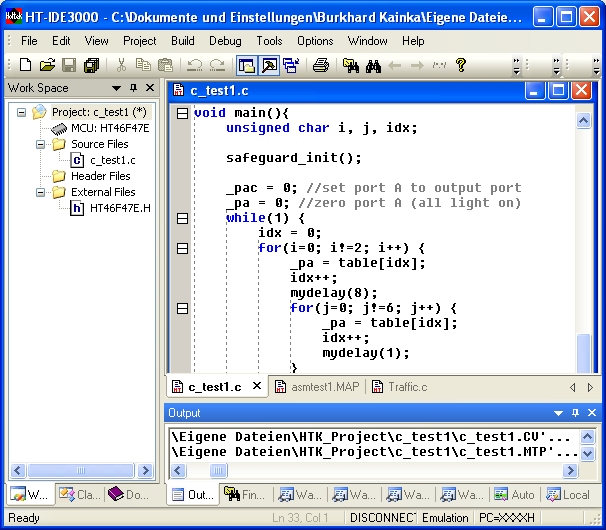Close the Work Space panel
This screenshot has width=606, height=530.
pyautogui.click(x=148, y=88)
